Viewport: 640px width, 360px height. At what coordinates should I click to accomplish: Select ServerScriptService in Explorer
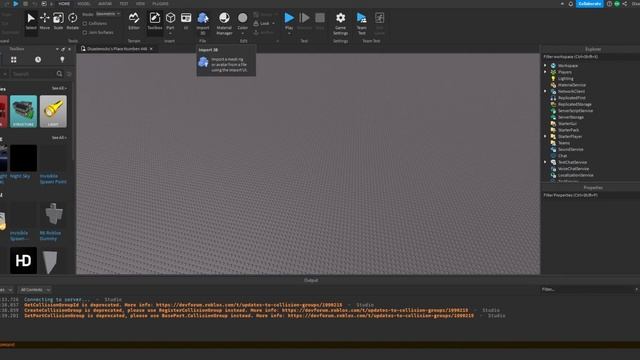(575, 111)
